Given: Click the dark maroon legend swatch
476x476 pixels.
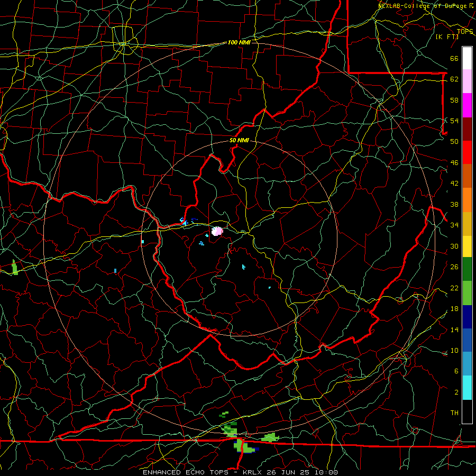Looking at the screenshot, I should [467, 129].
